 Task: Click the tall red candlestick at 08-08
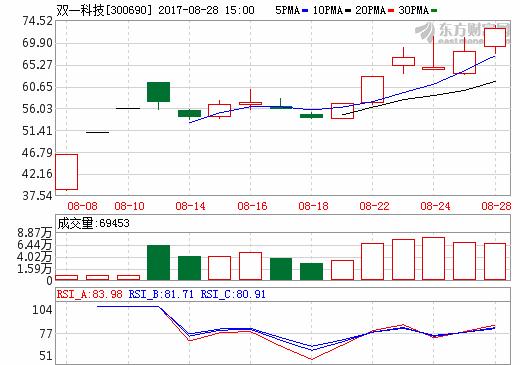pos(66,172)
